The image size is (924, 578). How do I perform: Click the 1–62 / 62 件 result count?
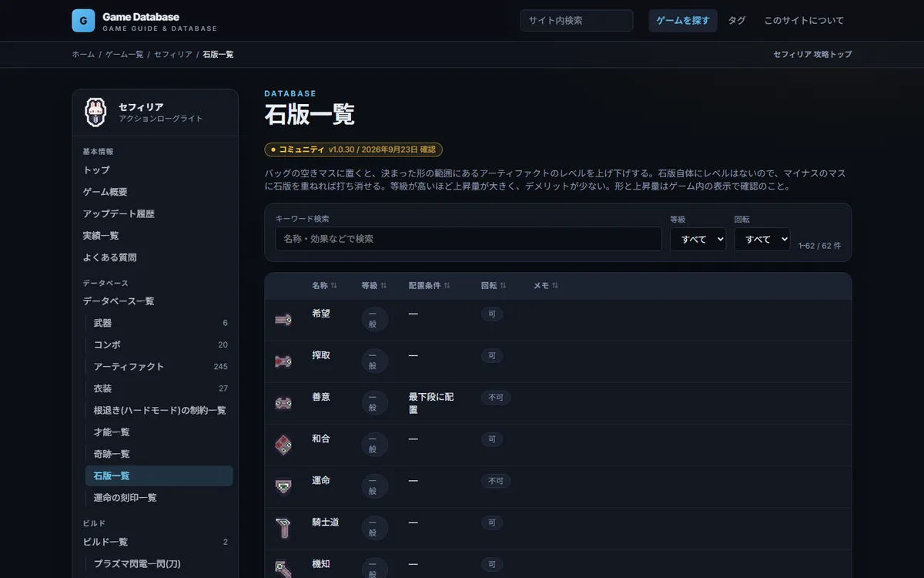(x=819, y=246)
